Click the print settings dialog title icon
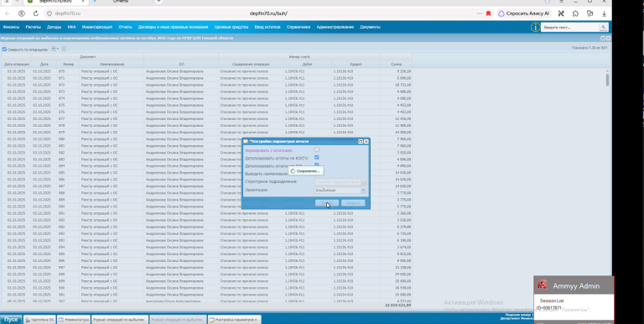 tap(246, 141)
